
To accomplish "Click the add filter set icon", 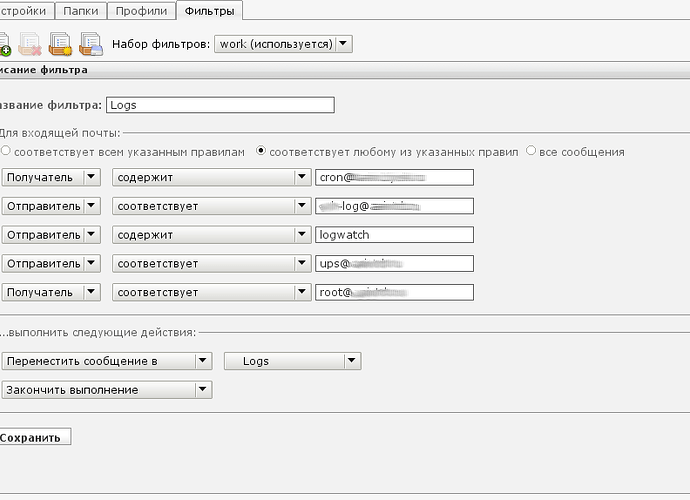I will coord(4,44).
